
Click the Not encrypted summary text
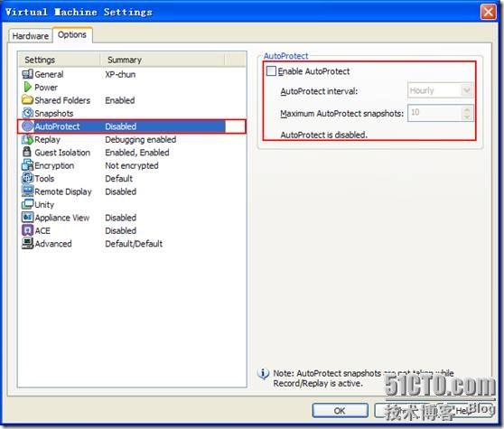pyautogui.click(x=132, y=165)
